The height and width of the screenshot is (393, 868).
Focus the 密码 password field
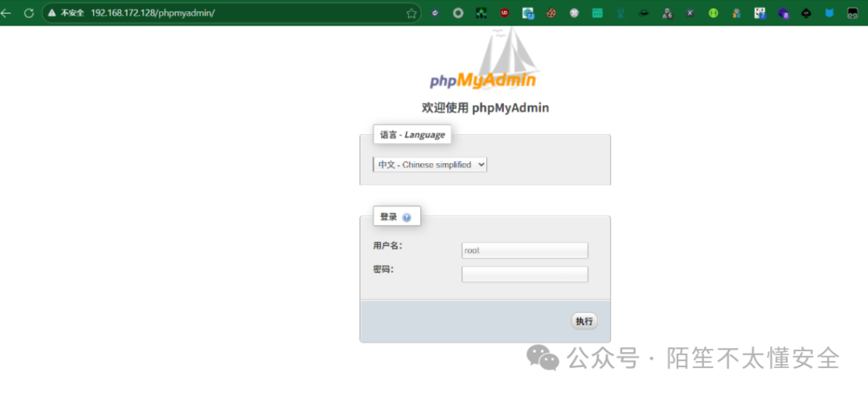pyautogui.click(x=525, y=274)
